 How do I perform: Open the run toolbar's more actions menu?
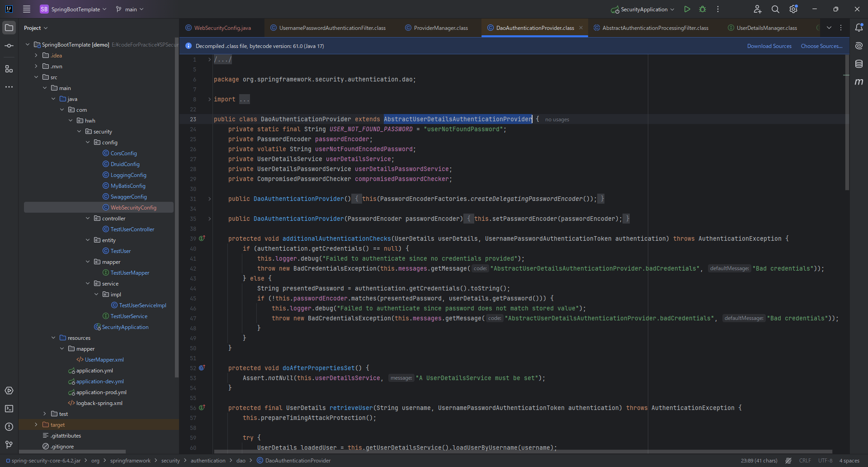click(718, 9)
